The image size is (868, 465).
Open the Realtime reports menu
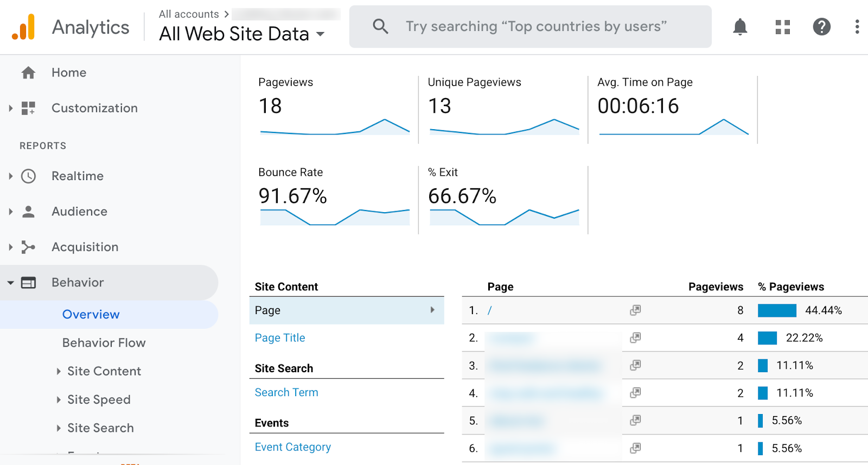pos(78,176)
